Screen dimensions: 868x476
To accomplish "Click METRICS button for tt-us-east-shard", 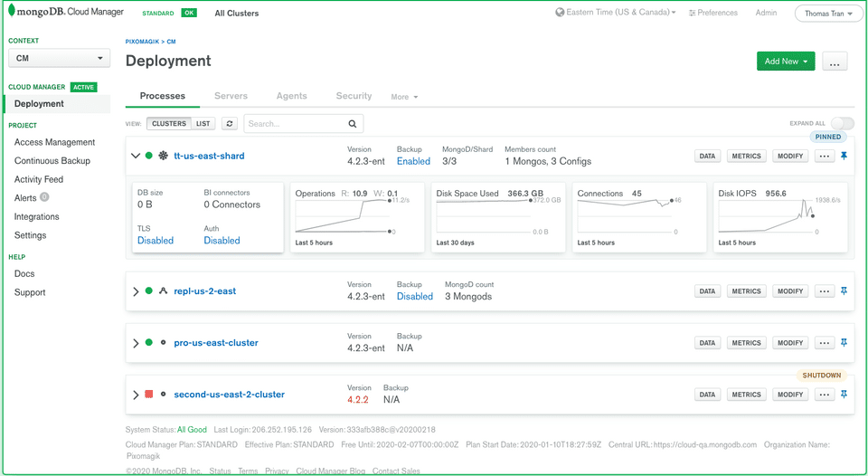I will (746, 156).
